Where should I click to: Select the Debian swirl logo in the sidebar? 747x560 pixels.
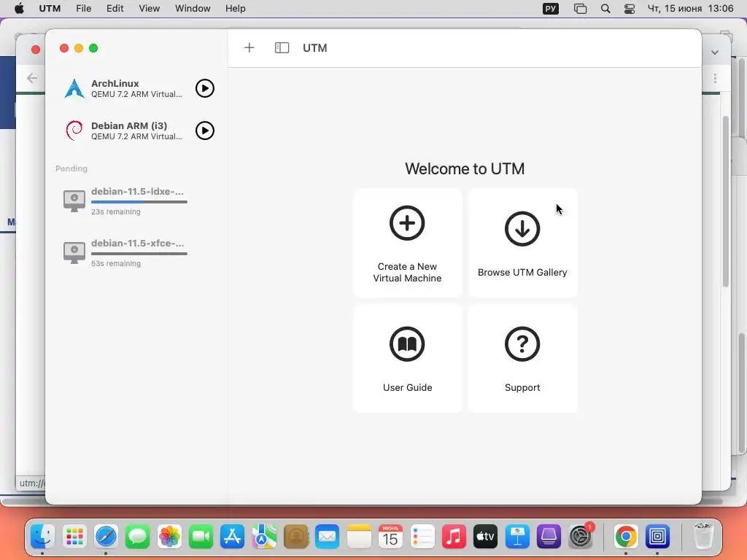(x=74, y=131)
